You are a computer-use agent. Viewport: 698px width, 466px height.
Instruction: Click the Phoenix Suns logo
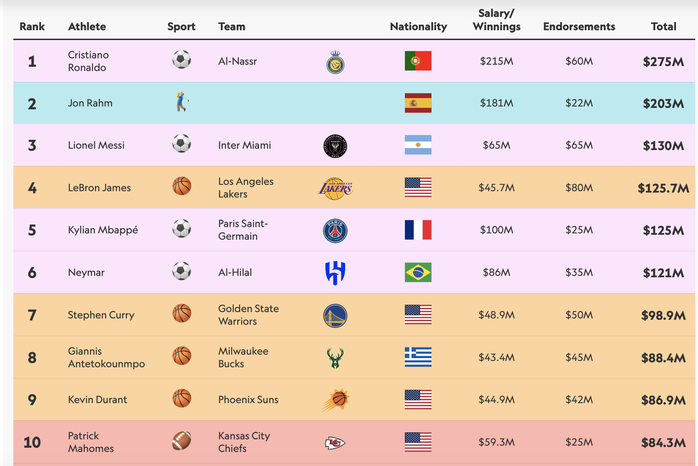[x=336, y=400]
